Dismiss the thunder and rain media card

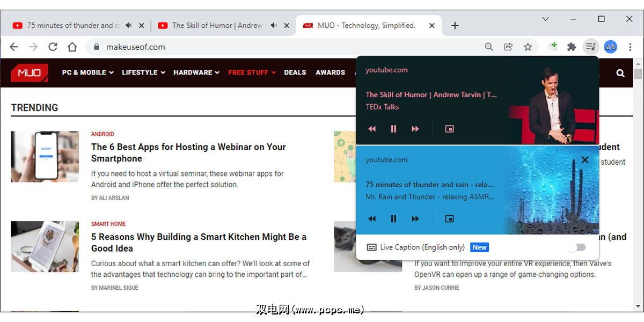click(x=585, y=159)
